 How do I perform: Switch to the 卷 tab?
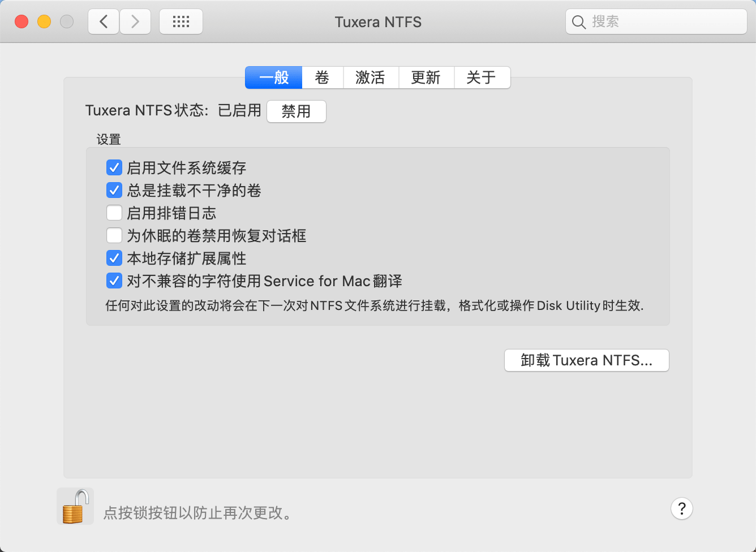(x=323, y=77)
